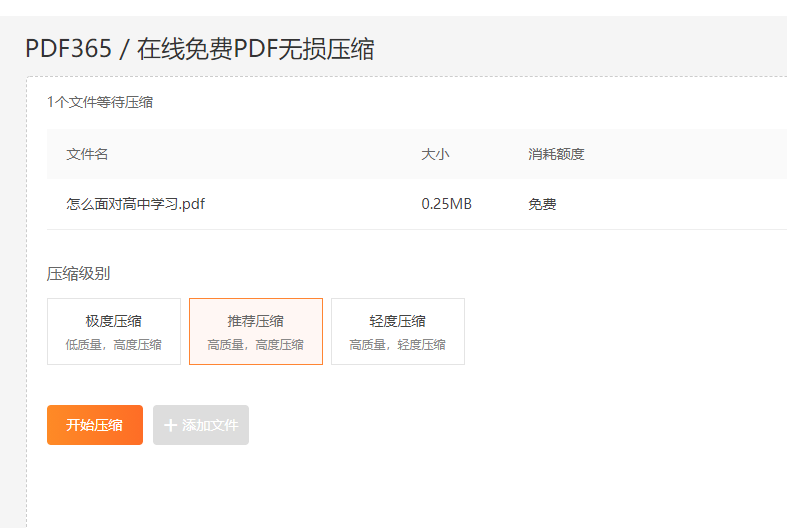Start compression with 开始压缩 button
The height and width of the screenshot is (528, 787).
pyautogui.click(x=95, y=425)
